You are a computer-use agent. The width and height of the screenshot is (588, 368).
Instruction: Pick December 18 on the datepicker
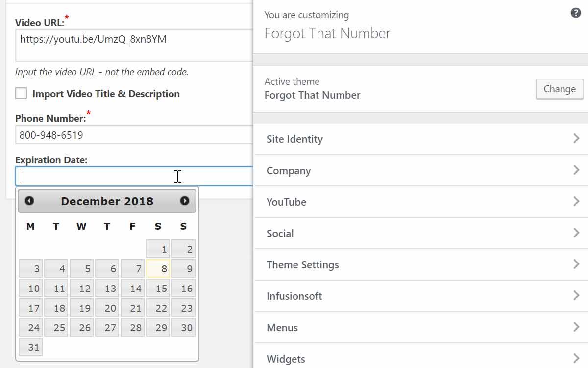[x=56, y=308]
